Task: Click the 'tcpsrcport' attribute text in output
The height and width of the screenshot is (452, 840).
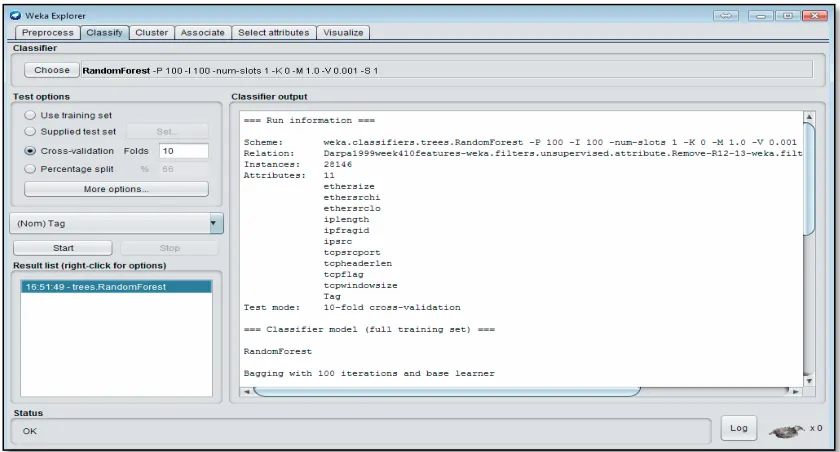Action: (x=351, y=252)
